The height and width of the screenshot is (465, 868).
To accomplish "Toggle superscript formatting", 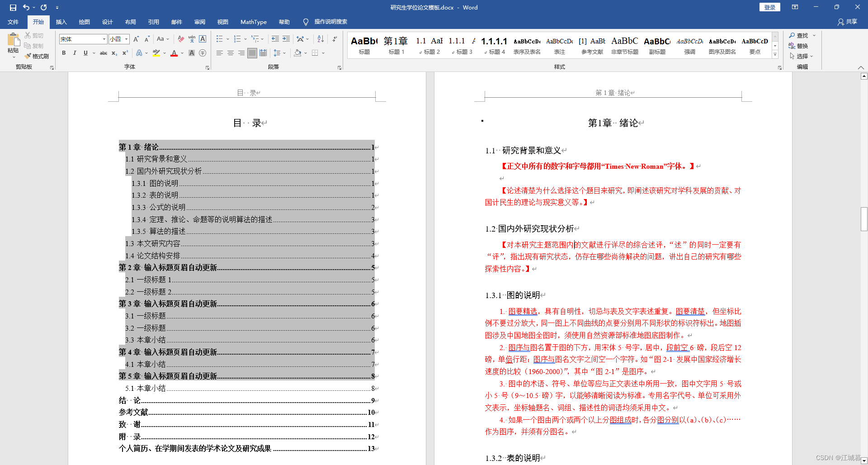I will pyautogui.click(x=125, y=53).
